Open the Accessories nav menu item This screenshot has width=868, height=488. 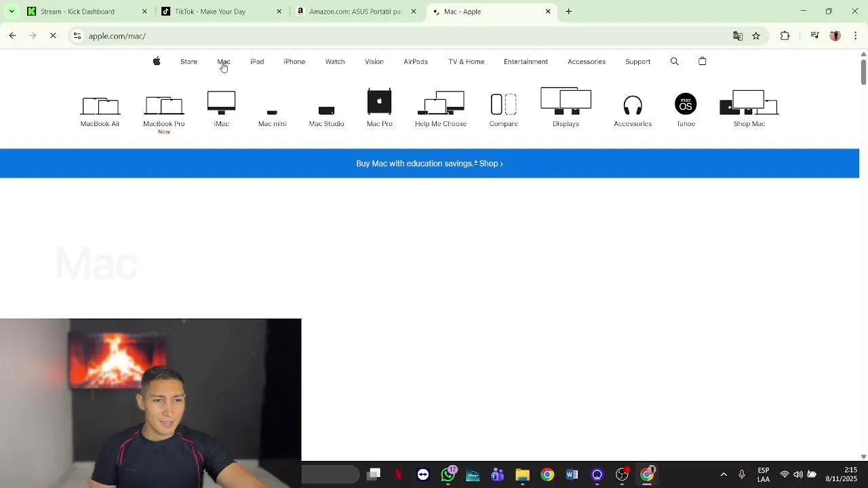pyautogui.click(x=587, y=62)
